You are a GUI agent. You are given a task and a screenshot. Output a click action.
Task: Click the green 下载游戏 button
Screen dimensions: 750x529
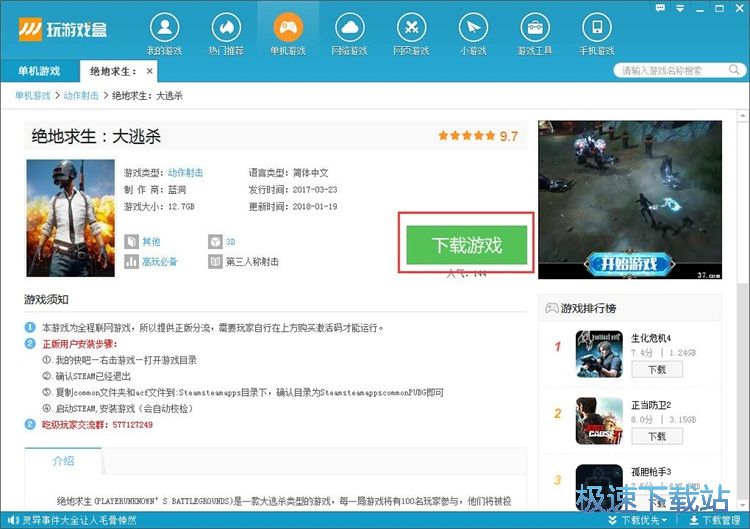click(x=466, y=244)
